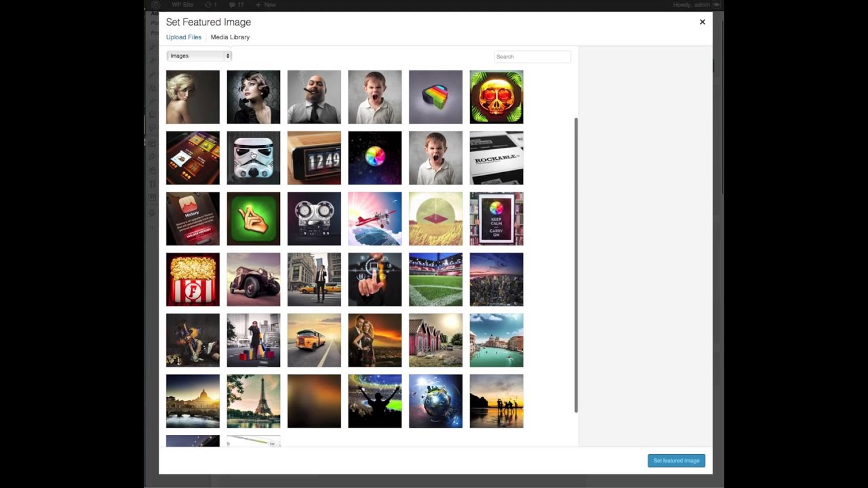
Task: Click the media grid vertical scrollbar
Action: pos(576,265)
